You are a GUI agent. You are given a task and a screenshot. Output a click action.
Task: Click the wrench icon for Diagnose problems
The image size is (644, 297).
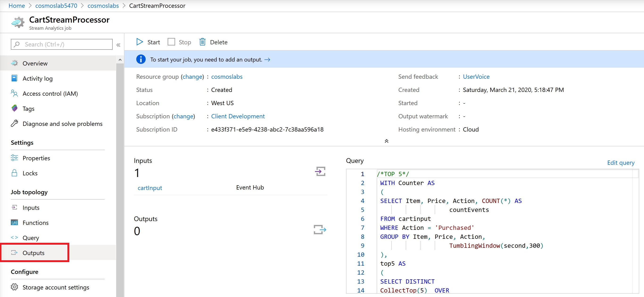coord(14,124)
